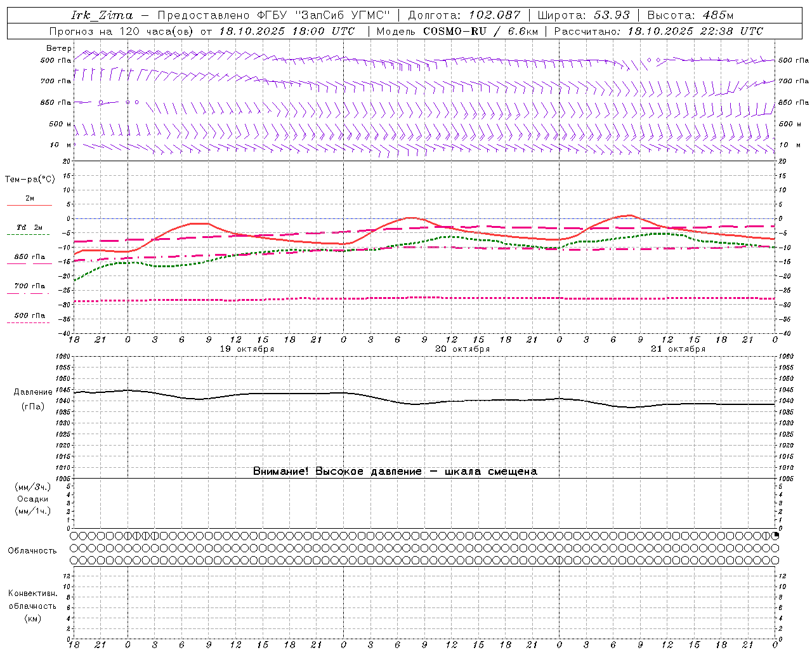This screenshot has height=650, width=812.
Task: Click the red 2м temperature peak on 20 октября
Action: coord(410,218)
